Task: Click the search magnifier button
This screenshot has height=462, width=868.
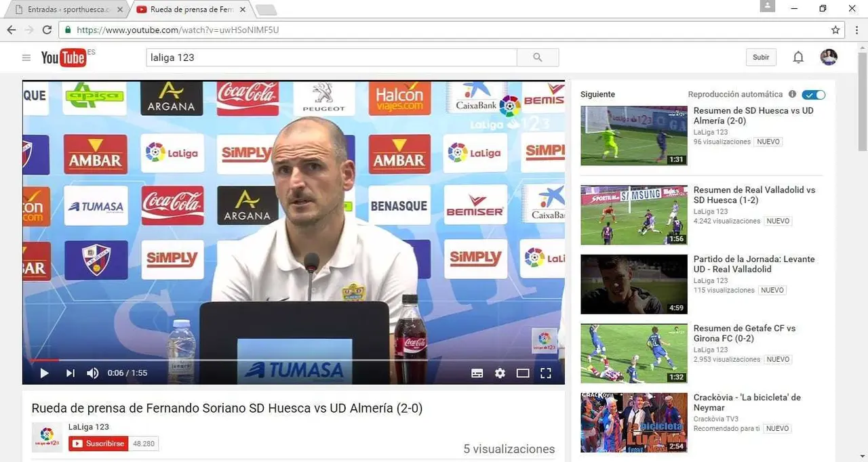Action: [x=538, y=58]
